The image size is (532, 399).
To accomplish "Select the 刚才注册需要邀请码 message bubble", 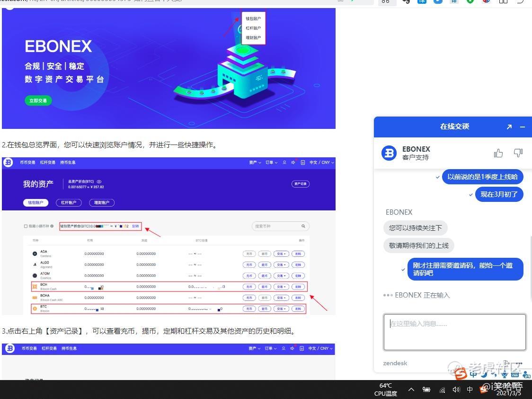I will (465, 269).
